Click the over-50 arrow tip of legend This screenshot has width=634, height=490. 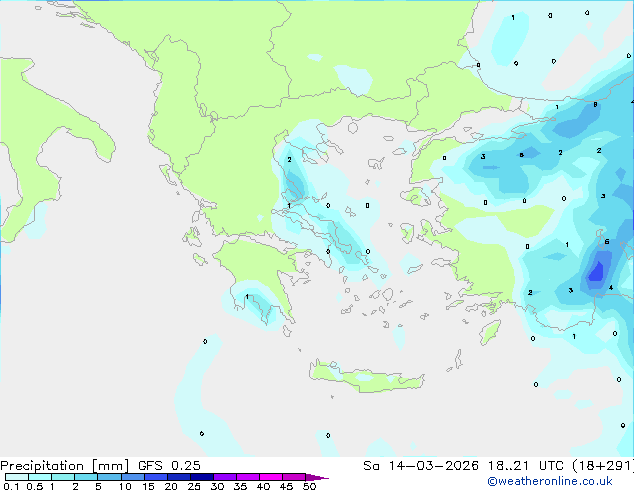(x=317, y=477)
